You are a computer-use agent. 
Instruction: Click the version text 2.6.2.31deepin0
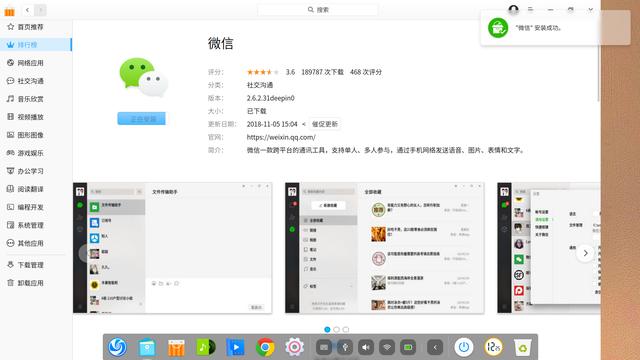point(270,98)
